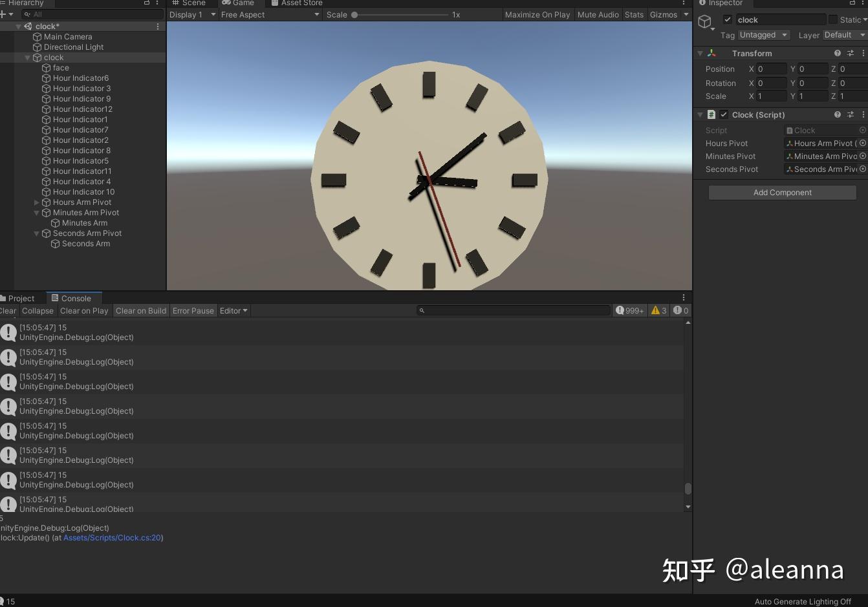The image size is (868, 607).
Task: Switch to the Scene tab
Action: pos(191,3)
